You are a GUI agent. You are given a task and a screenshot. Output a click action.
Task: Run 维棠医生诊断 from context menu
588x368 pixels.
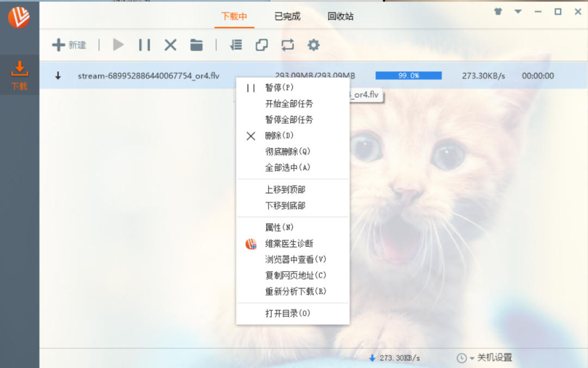click(293, 243)
